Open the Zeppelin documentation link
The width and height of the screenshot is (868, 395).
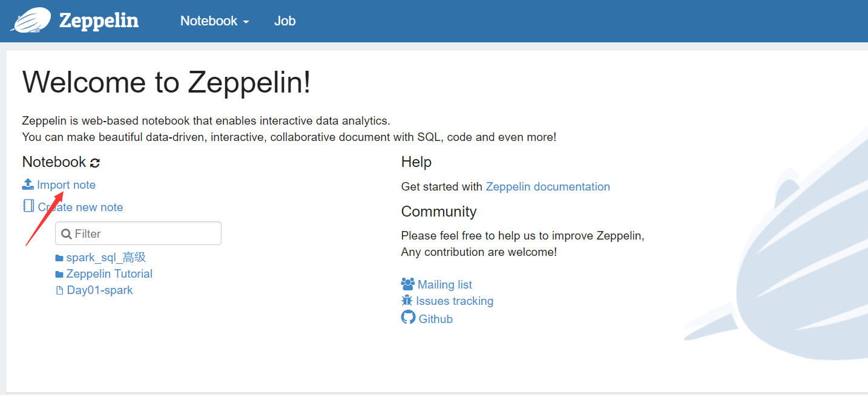tap(548, 187)
